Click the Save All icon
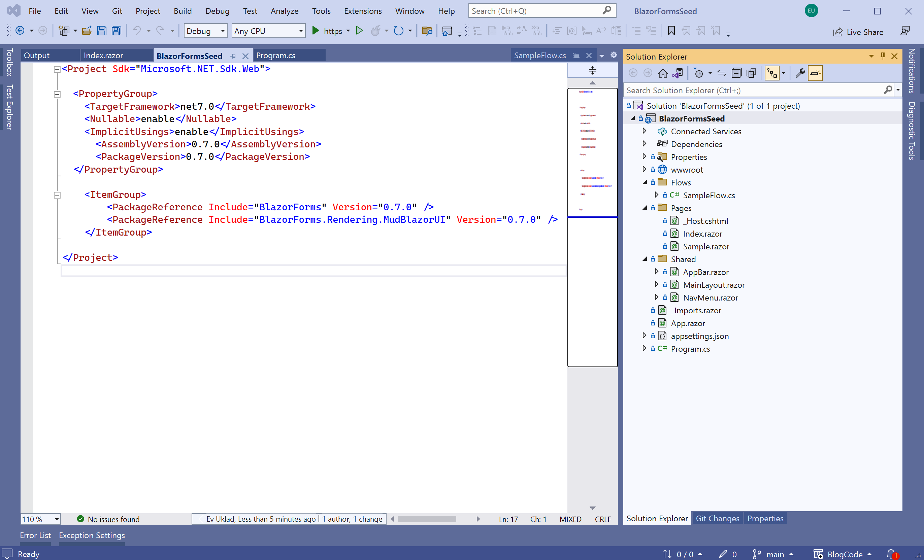This screenshot has height=560, width=924. coord(117,31)
